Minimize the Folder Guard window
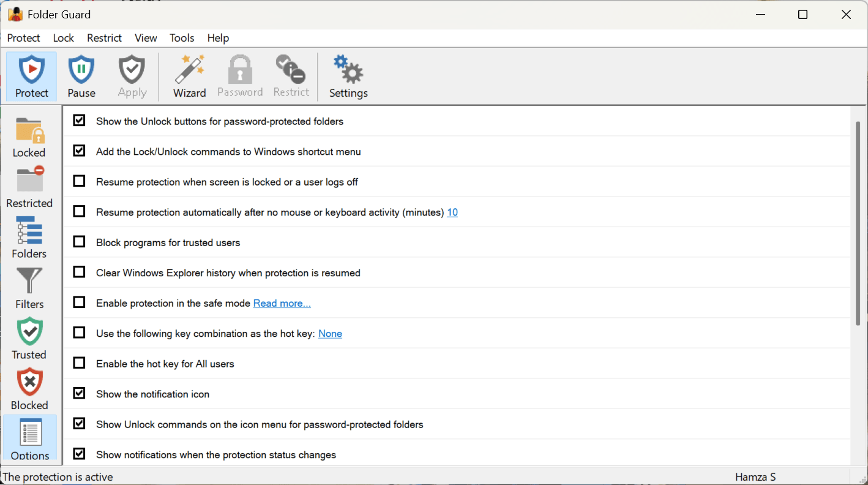Image resolution: width=868 pixels, height=485 pixels. [760, 15]
